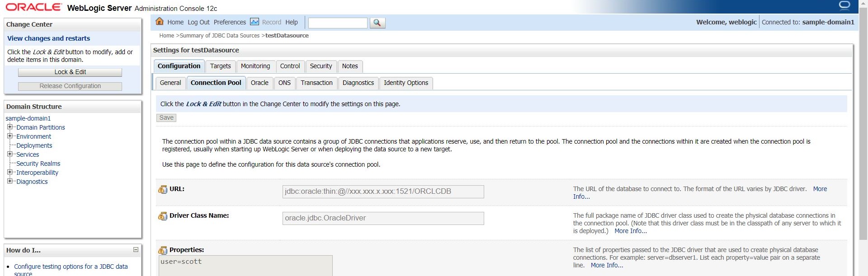Click the Record toolbar link
The image size is (868, 276).
click(271, 22)
